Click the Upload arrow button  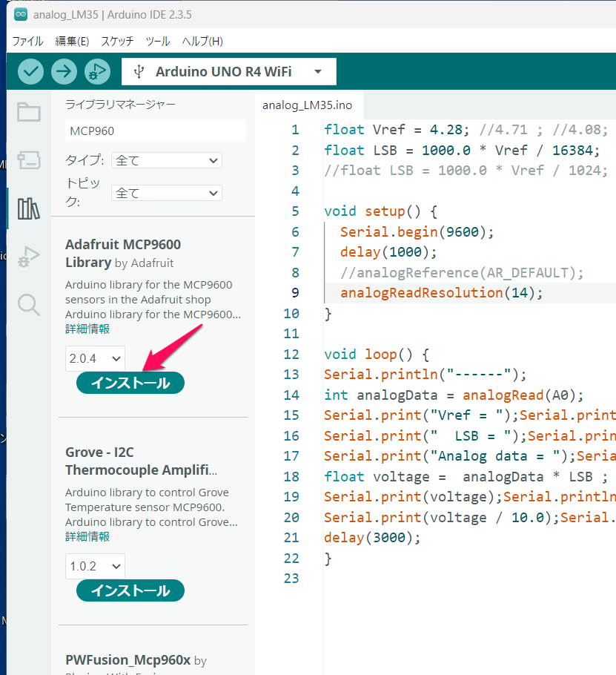coord(64,71)
